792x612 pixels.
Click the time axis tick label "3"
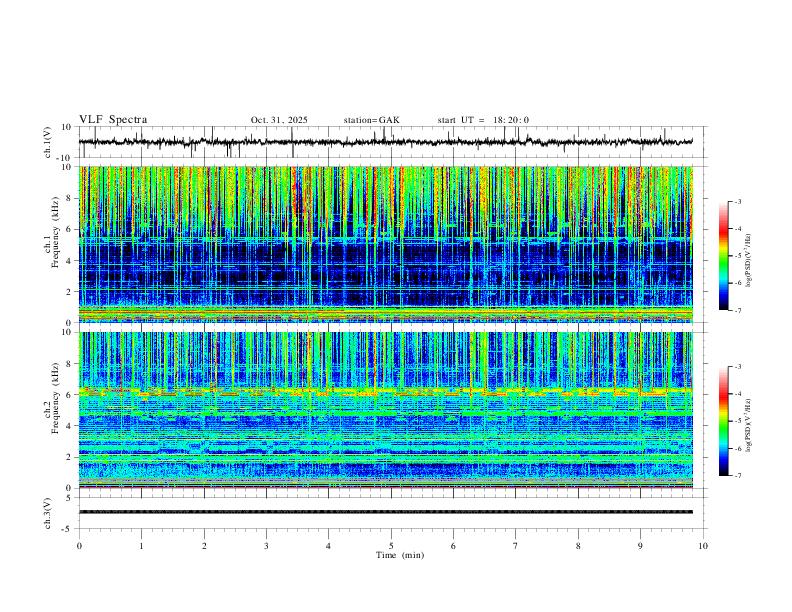266,546
